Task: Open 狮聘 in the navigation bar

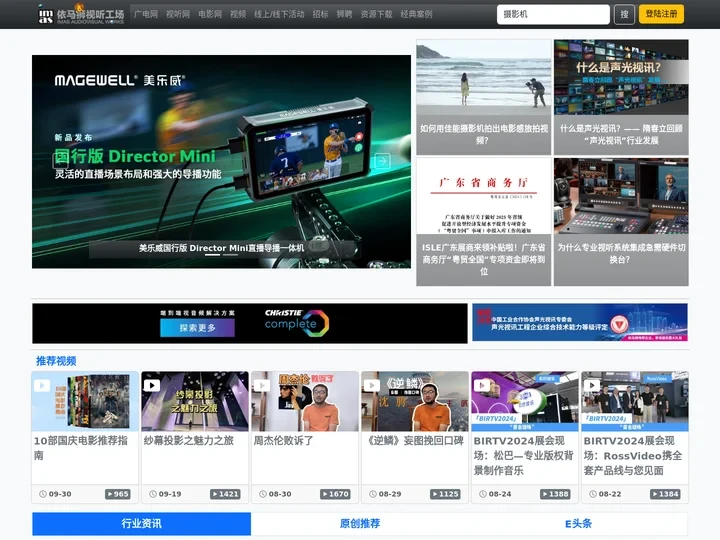Action: [x=344, y=14]
